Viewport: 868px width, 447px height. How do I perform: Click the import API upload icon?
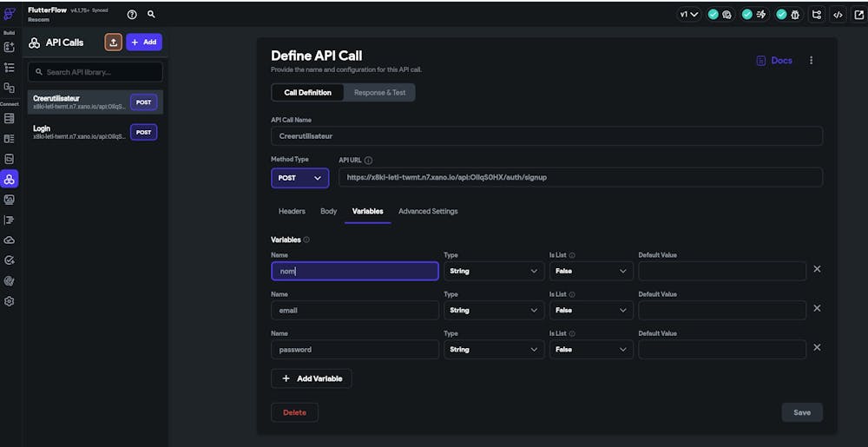point(113,42)
